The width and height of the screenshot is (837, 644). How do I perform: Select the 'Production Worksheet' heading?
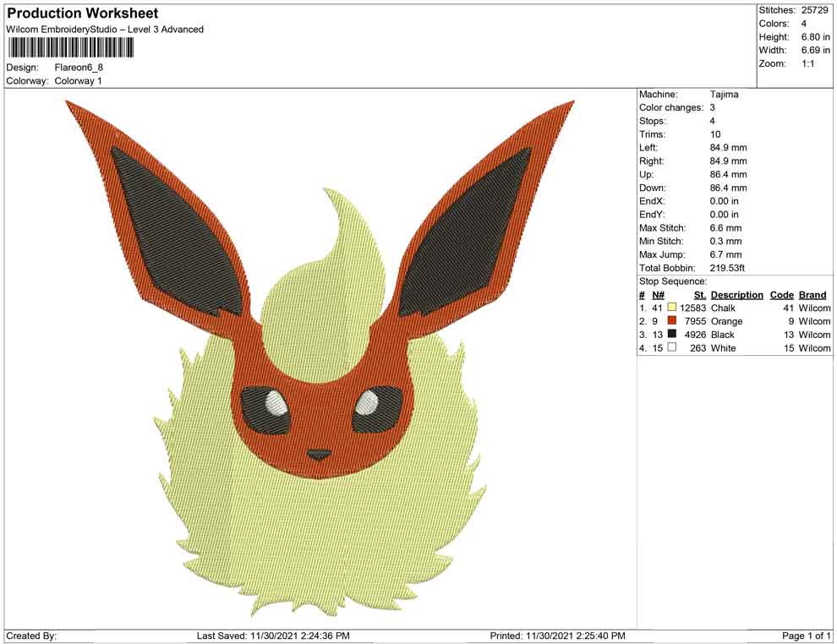tap(83, 14)
